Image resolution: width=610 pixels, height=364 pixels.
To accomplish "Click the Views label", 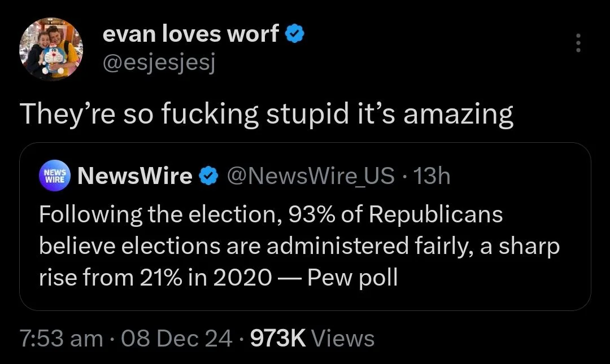I will click(343, 338).
